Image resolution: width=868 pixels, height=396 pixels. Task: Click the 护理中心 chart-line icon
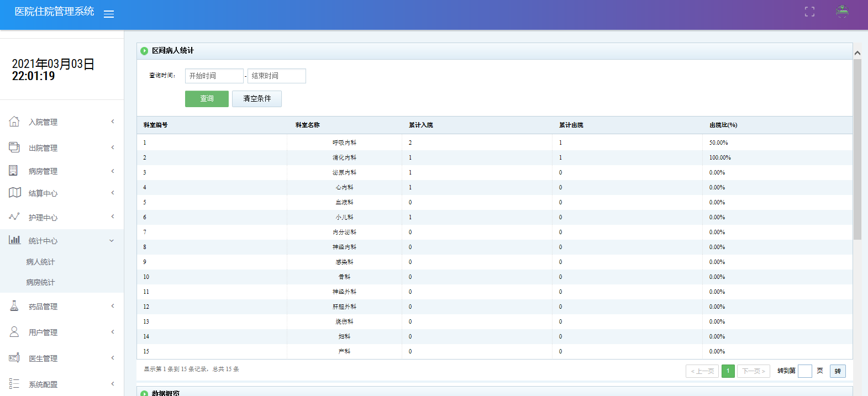click(14, 217)
